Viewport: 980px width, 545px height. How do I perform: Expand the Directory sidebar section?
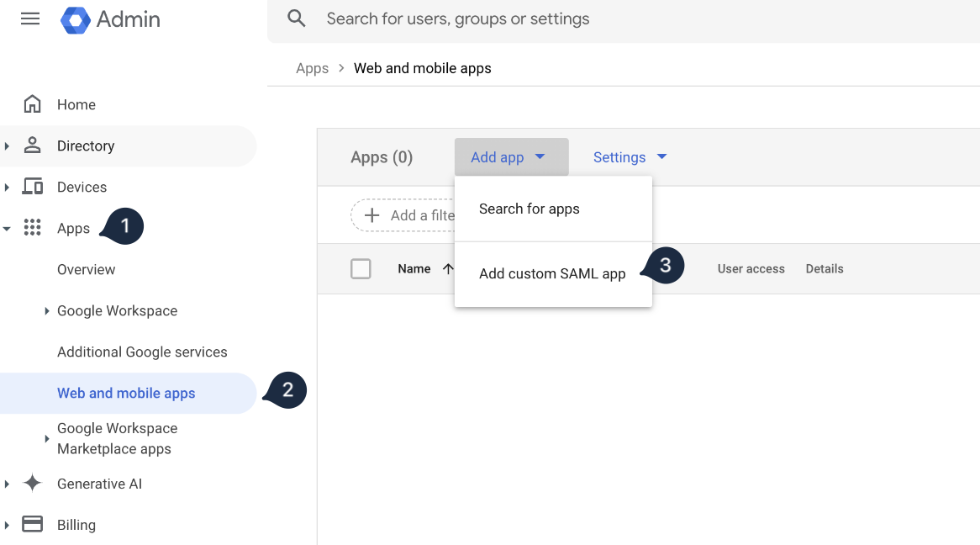[x=8, y=146]
